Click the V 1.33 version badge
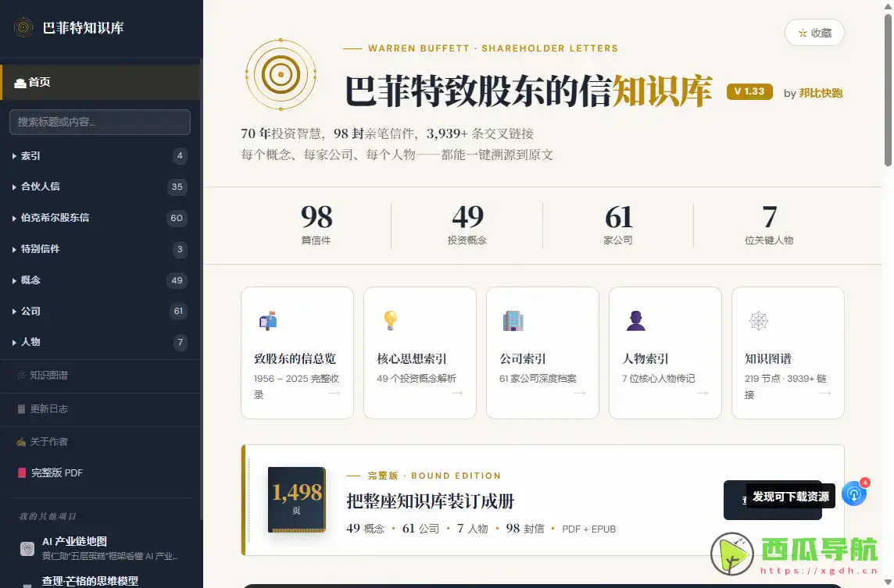Viewport: 894px width, 588px height. tap(749, 91)
